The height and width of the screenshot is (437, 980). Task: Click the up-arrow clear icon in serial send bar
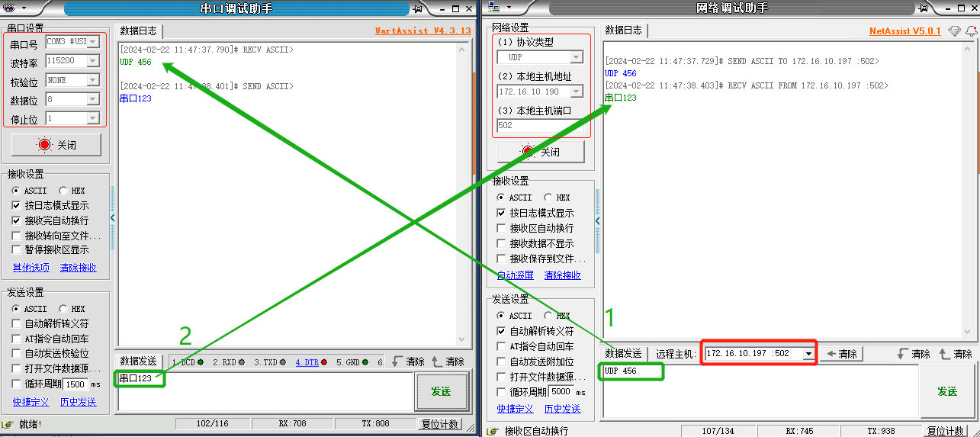click(x=437, y=362)
